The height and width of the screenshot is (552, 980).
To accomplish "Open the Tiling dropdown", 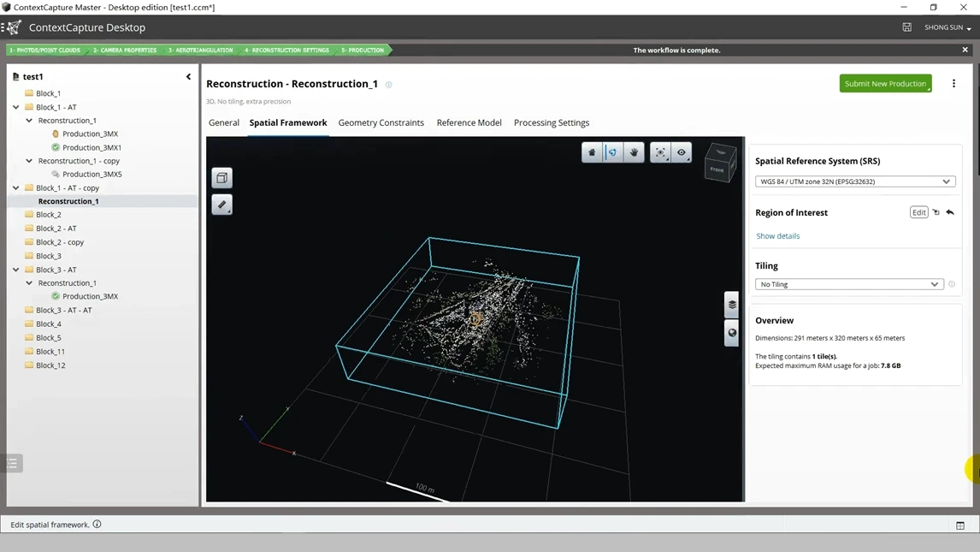I will [x=849, y=284].
